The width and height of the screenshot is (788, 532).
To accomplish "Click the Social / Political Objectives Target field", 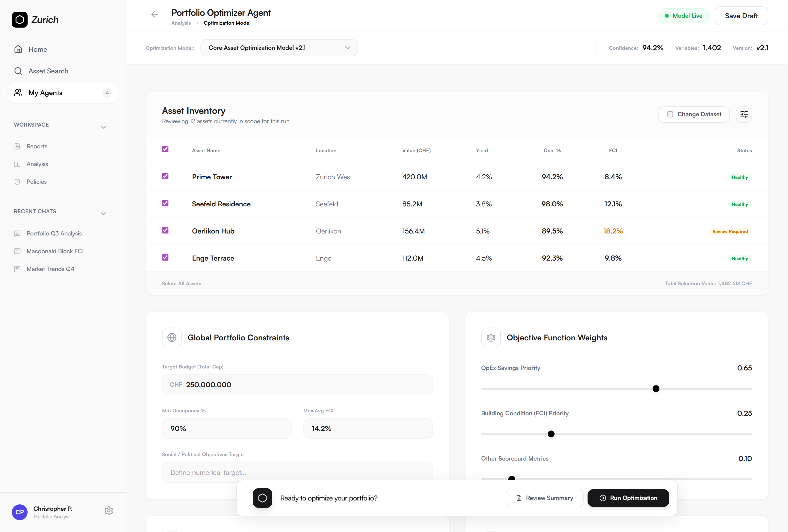I will [297, 472].
